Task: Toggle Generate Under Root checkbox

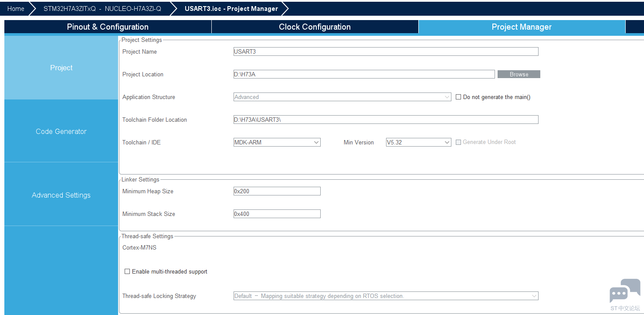Action: pyautogui.click(x=458, y=142)
